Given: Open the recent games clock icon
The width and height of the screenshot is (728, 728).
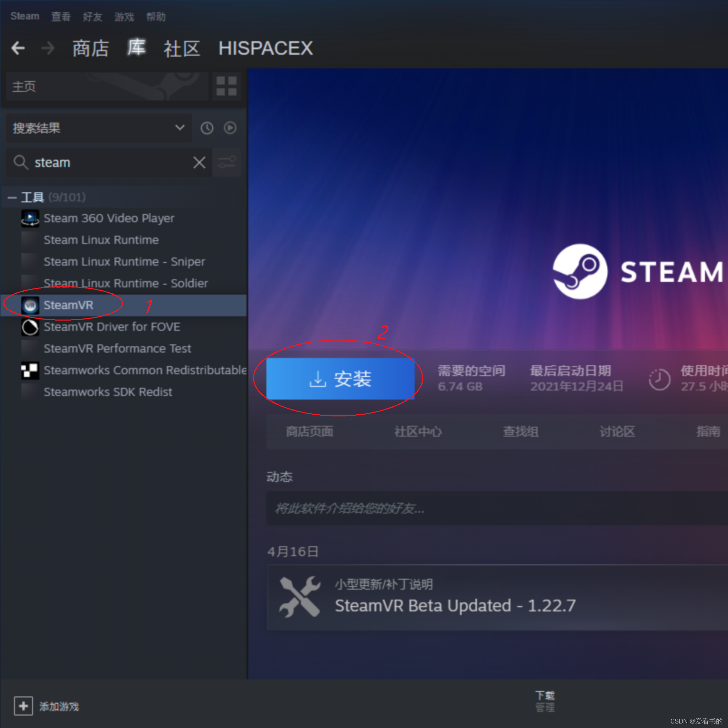Looking at the screenshot, I should click(207, 128).
